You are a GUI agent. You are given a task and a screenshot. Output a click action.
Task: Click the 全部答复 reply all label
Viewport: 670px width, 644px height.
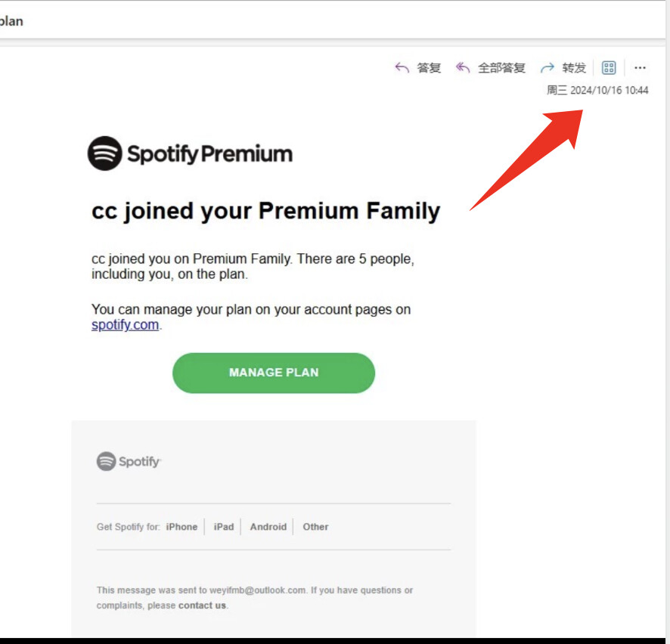tap(501, 68)
